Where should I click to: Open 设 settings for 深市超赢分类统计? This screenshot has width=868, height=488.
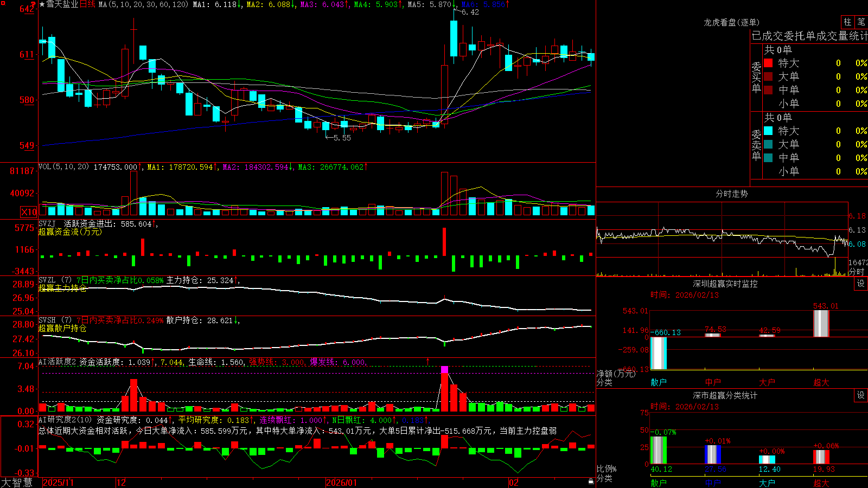coord(861,395)
